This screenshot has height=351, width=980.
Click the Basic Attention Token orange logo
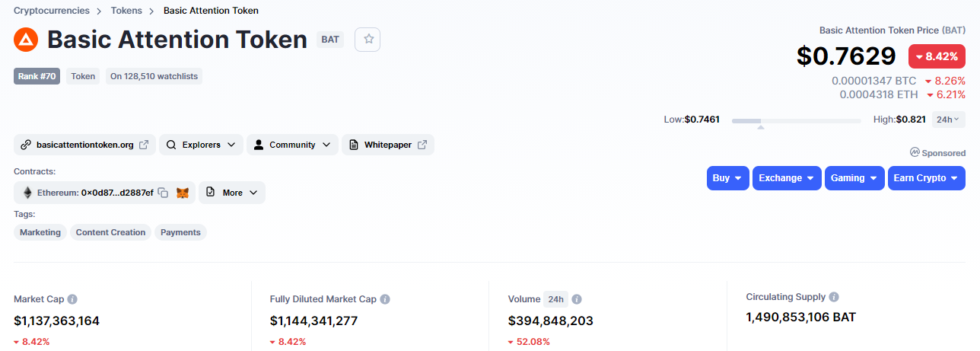(26, 40)
